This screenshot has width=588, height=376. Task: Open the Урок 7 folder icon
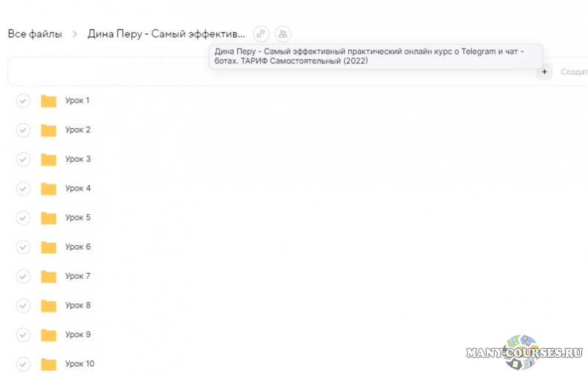(x=49, y=277)
